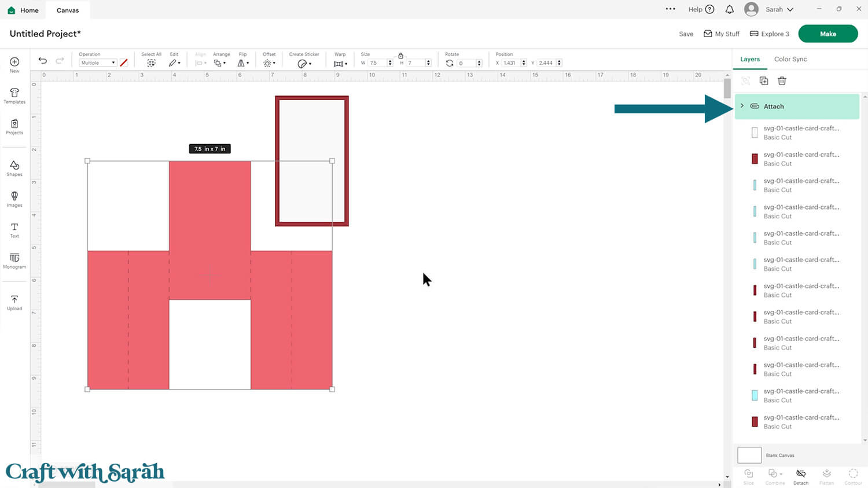Open the Monogram tool
This screenshot has width=868, height=488.
(14, 260)
